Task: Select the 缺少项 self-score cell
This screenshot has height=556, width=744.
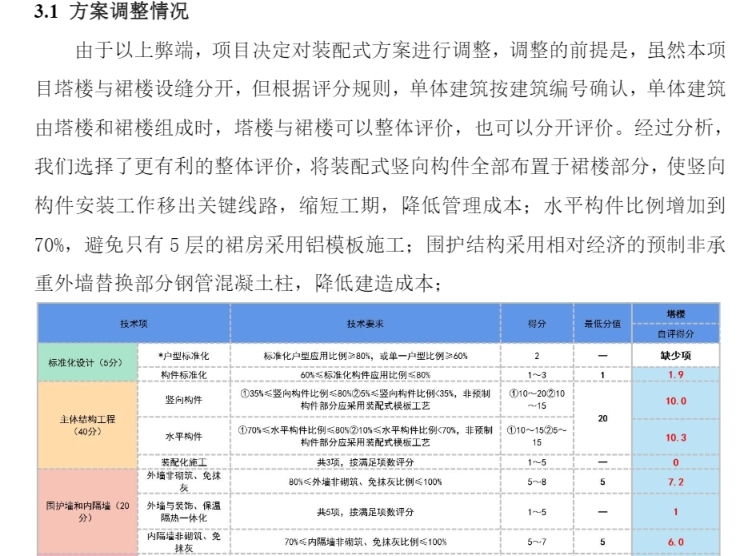Action: [676, 355]
